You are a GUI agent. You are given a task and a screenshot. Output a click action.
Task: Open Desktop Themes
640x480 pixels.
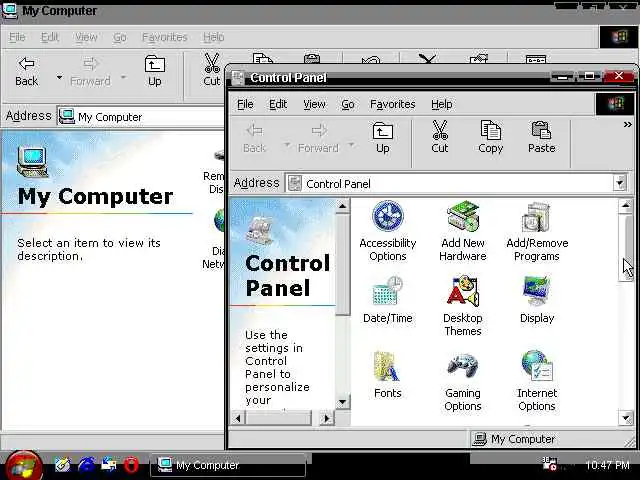(462, 306)
